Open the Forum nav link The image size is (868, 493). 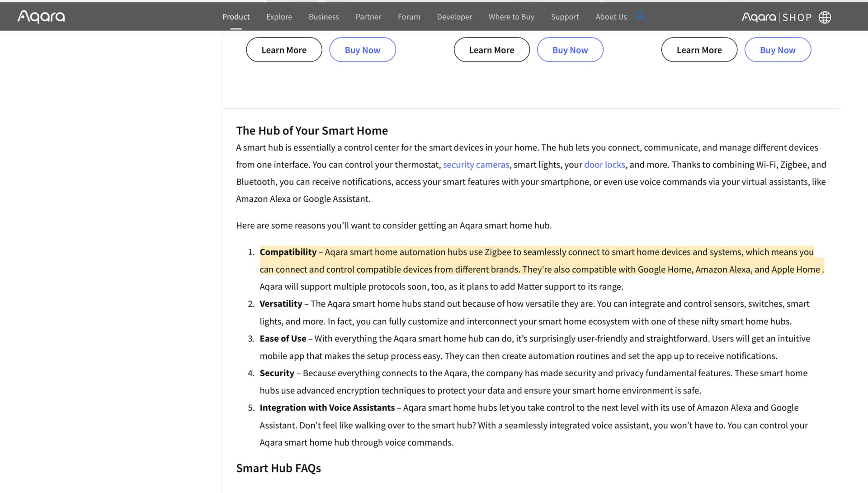(x=409, y=17)
